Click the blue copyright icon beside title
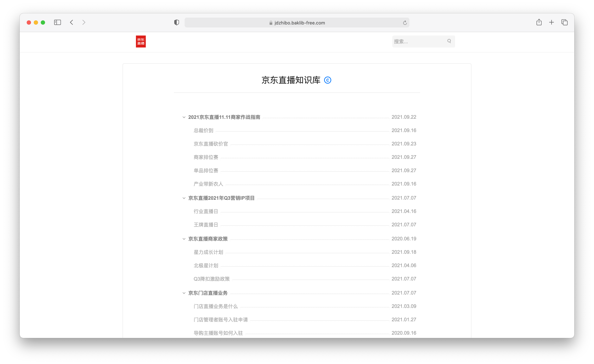Image resolution: width=594 pixels, height=364 pixels. (327, 80)
